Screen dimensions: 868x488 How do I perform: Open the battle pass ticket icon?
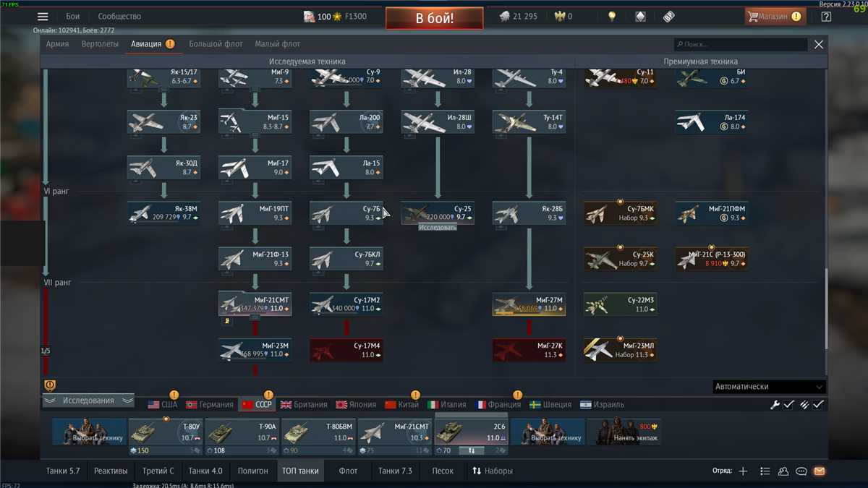669,17
